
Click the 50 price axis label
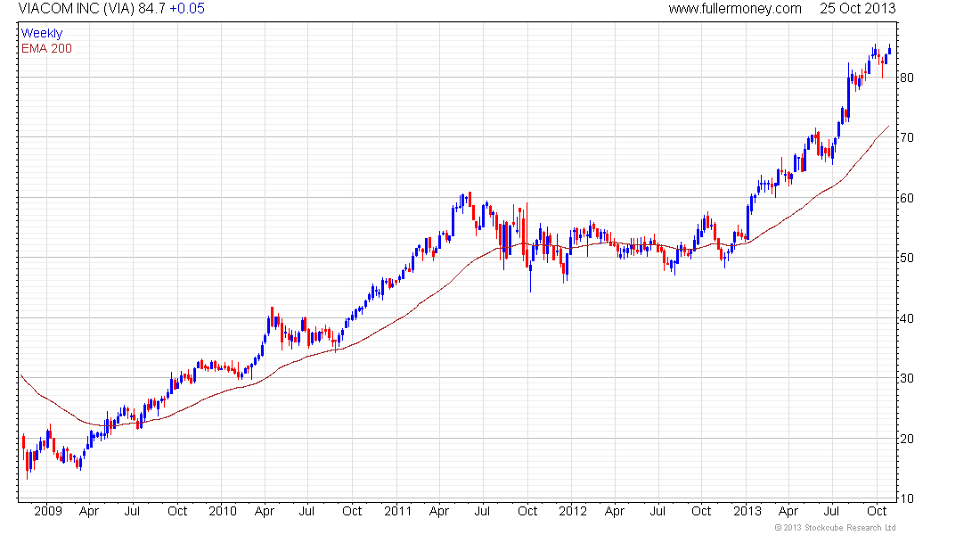906,258
